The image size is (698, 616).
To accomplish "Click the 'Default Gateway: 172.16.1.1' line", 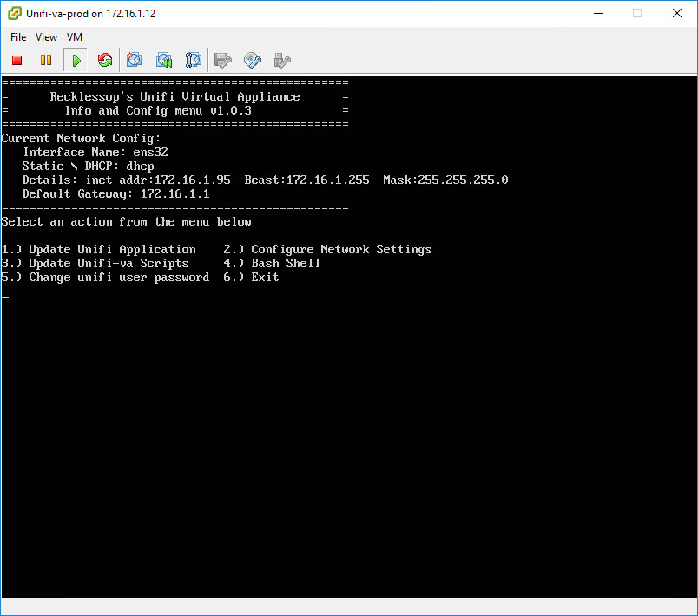I will pyautogui.click(x=115, y=194).
